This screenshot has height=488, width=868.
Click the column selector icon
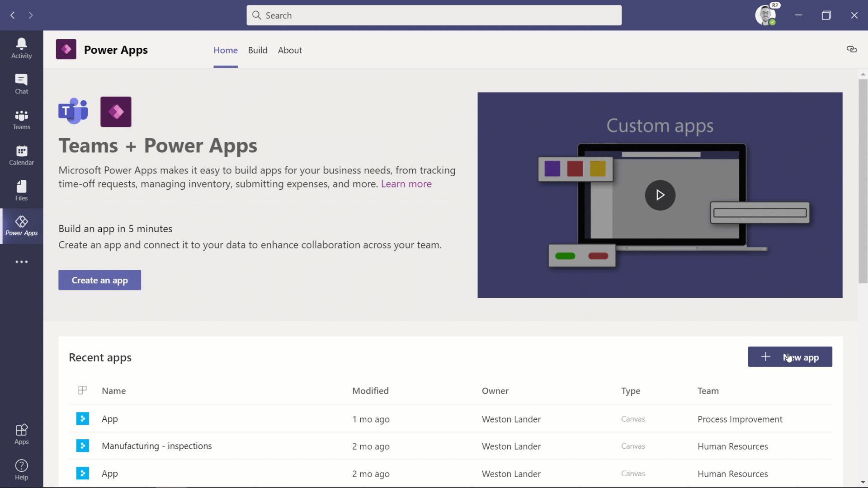[x=82, y=390]
